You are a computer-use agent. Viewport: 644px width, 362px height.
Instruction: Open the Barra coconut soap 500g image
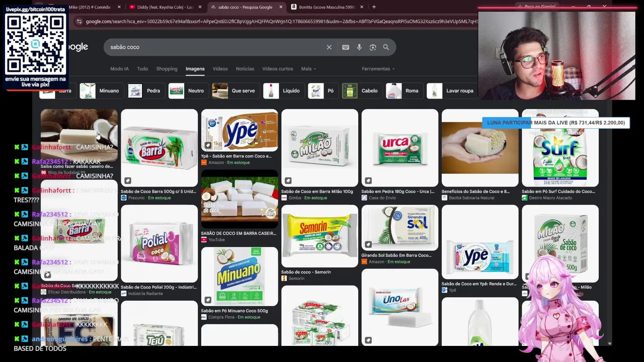159,148
